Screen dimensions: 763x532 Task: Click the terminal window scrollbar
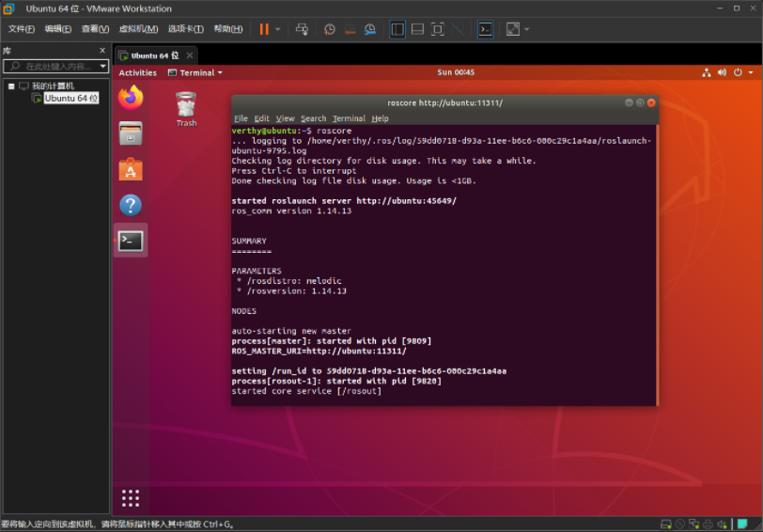pyautogui.click(x=657, y=265)
